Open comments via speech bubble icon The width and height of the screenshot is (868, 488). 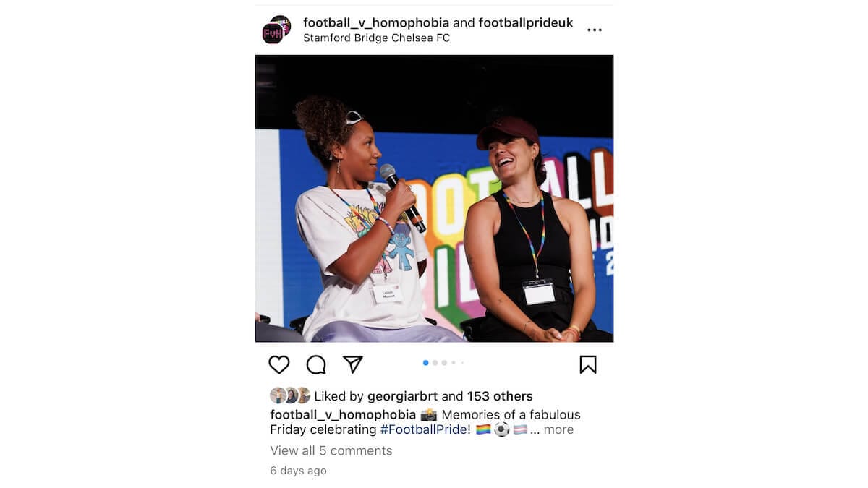pos(316,364)
